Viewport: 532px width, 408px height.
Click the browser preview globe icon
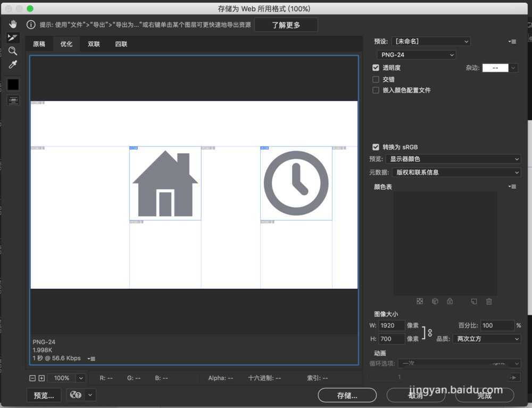75,395
